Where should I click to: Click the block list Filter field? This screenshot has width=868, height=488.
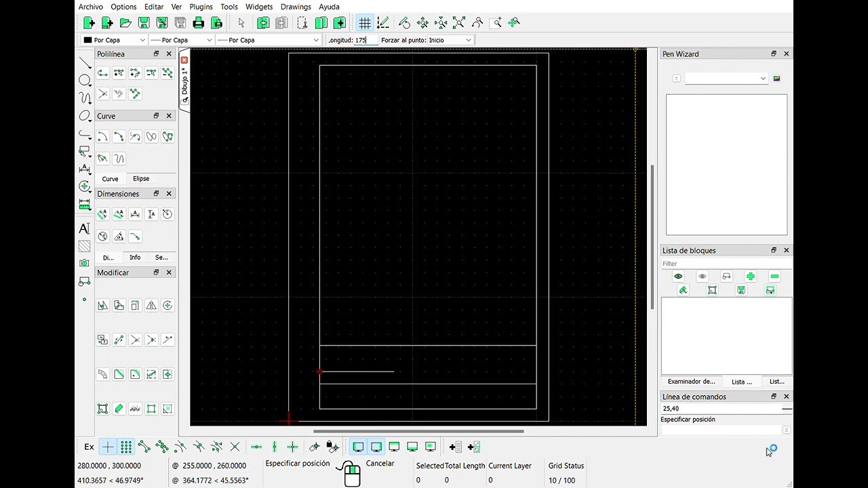click(726, 264)
